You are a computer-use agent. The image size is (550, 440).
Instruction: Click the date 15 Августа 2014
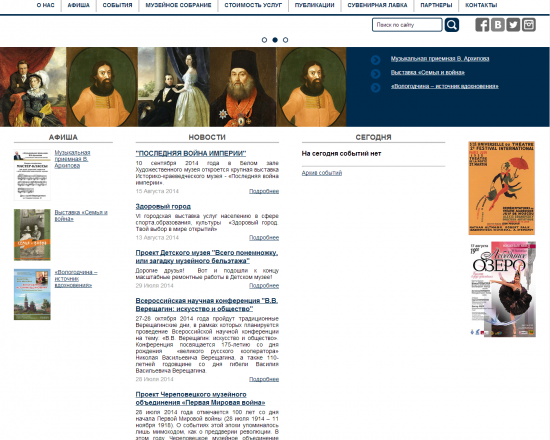point(157,191)
